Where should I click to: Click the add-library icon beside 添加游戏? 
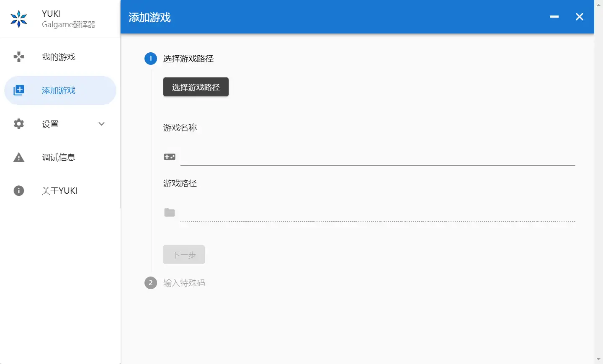pos(19,90)
